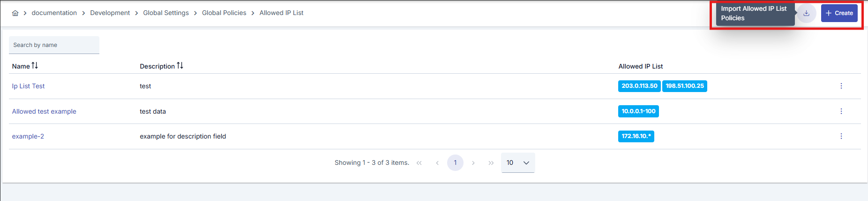Click the home icon in breadcrumb
The width and height of the screenshot is (868, 201).
pyautogui.click(x=15, y=13)
